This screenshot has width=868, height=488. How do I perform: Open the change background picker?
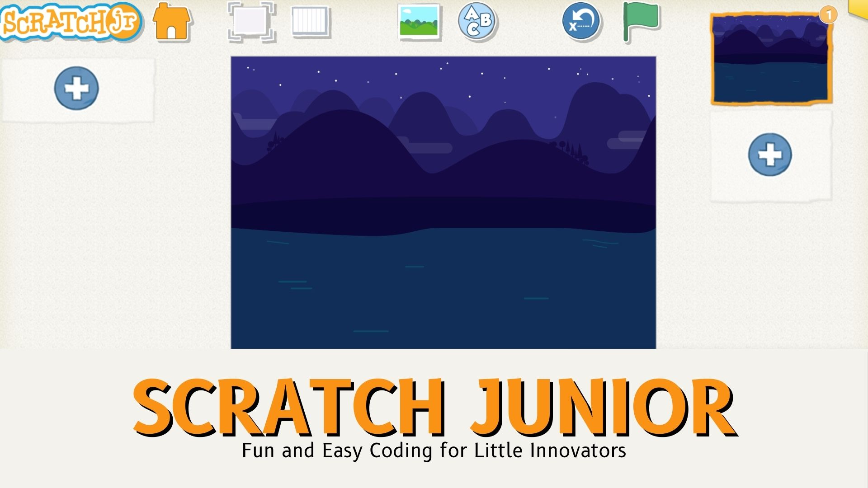pos(419,22)
